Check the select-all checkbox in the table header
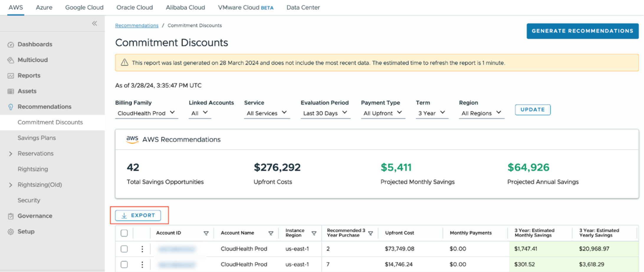 [124, 233]
